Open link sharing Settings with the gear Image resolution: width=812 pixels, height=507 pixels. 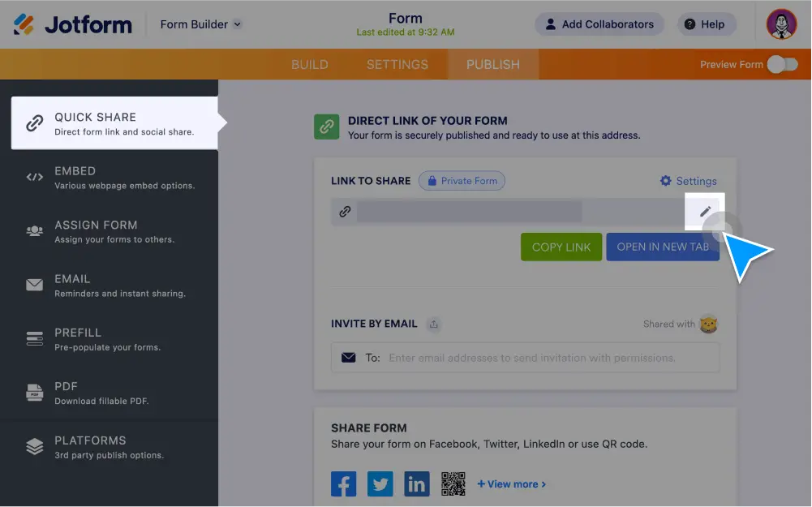click(688, 181)
